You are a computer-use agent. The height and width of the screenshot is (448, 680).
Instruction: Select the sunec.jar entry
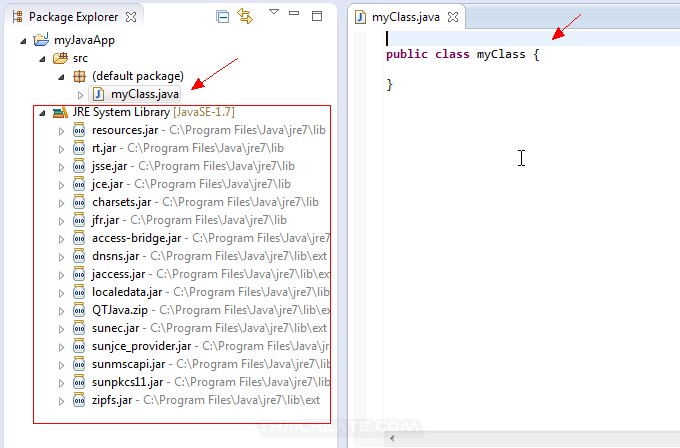click(209, 328)
